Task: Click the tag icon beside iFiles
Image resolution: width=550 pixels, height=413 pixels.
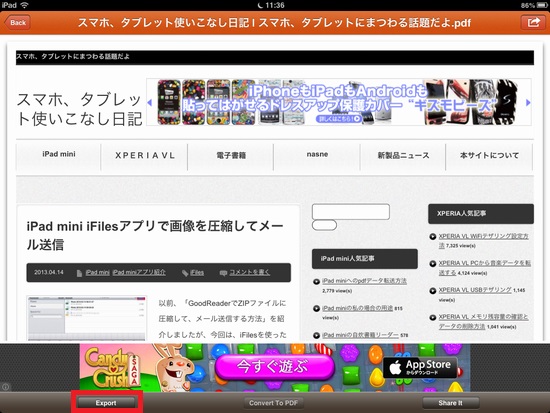Action: click(x=185, y=273)
